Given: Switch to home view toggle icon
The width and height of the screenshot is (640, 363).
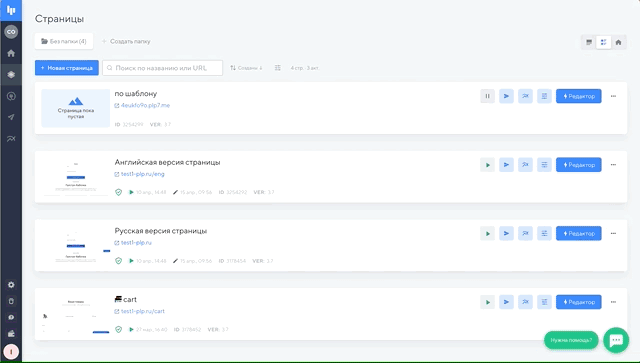Looking at the screenshot, I should coord(618,42).
